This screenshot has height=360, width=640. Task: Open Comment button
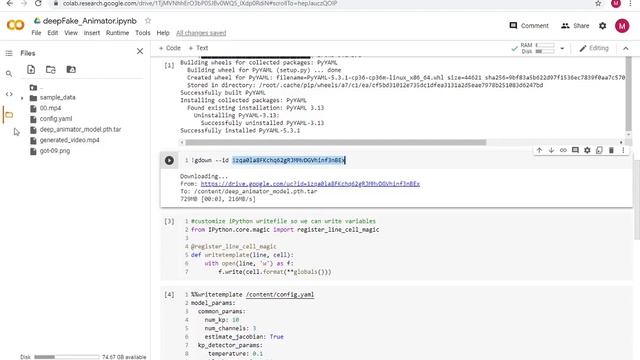pos(529,26)
